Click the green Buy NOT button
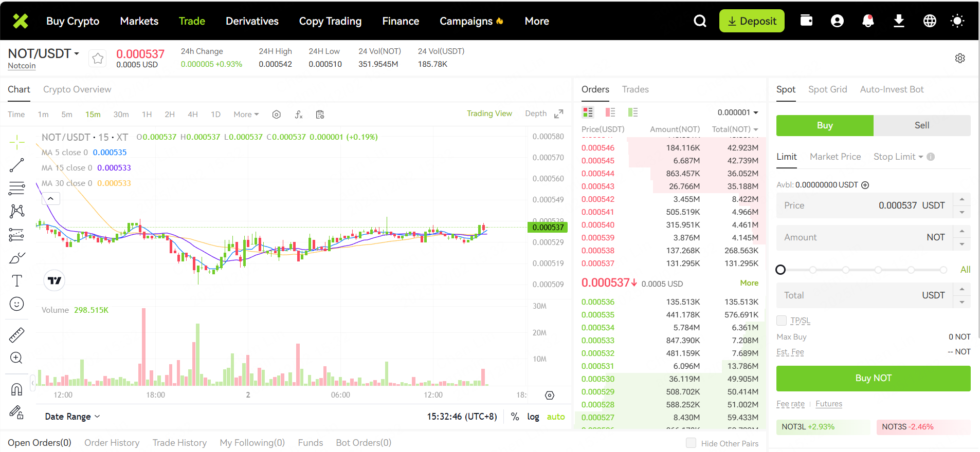 873,378
